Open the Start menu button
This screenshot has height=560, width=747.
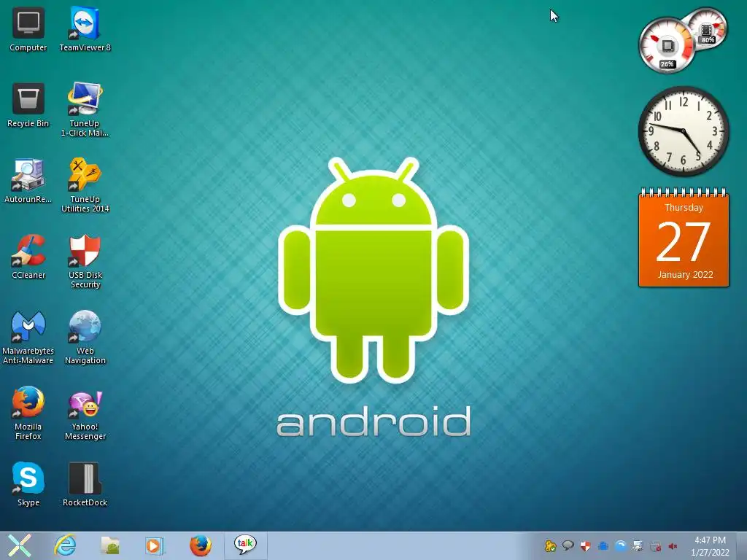[20, 545]
